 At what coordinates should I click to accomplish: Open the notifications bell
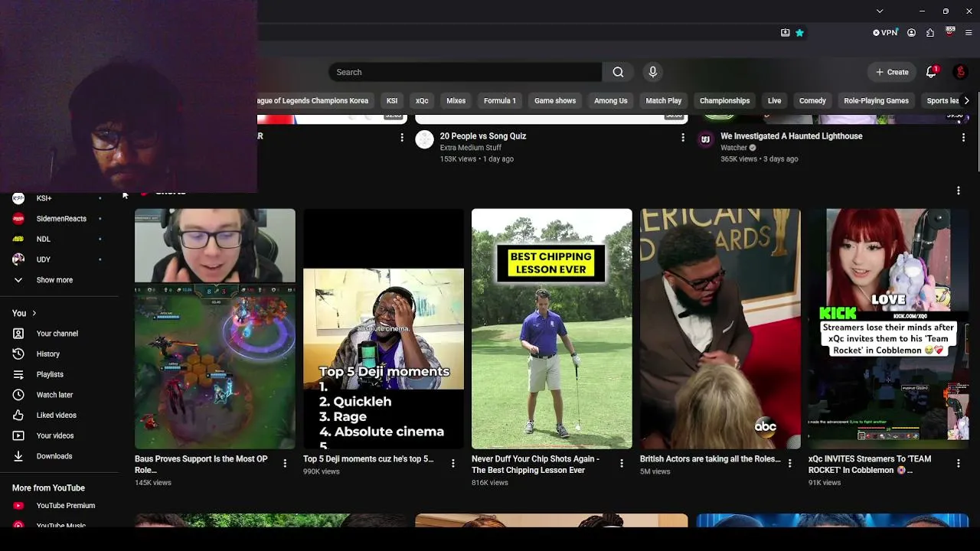click(x=931, y=72)
